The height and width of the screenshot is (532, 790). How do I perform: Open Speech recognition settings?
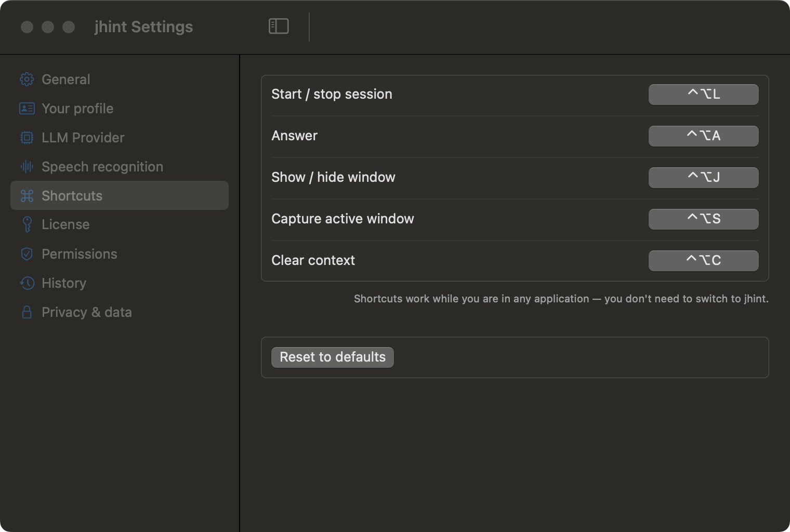point(120,167)
